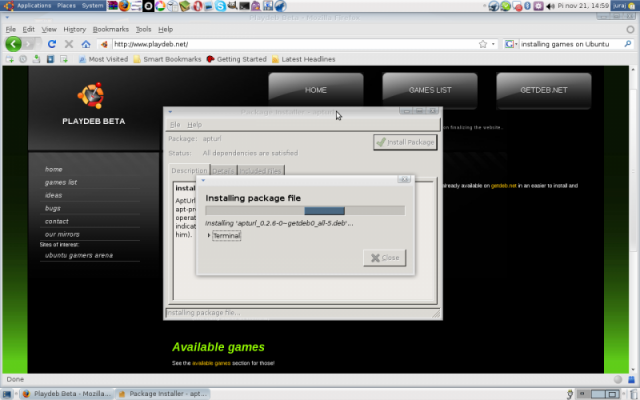This screenshot has height=400, width=640.
Task: Click in the search box text field
Action: [x=571, y=44]
